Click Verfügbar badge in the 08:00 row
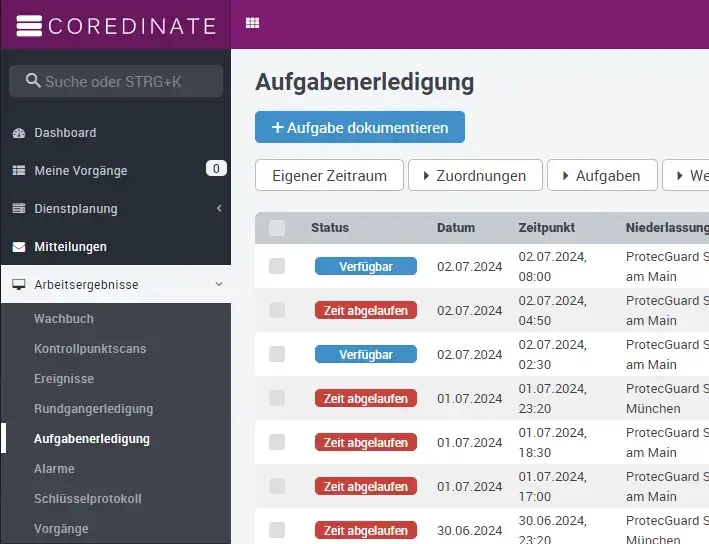This screenshot has width=709, height=544. (366, 266)
